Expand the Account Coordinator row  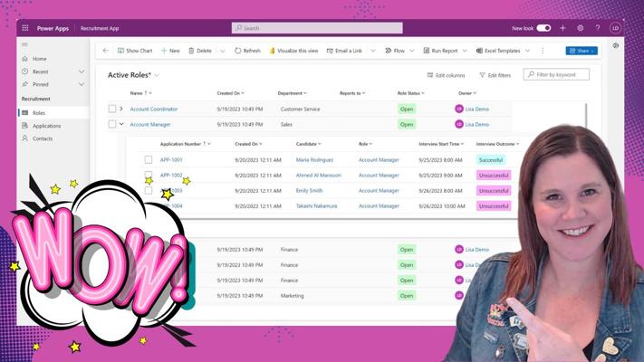[x=121, y=109]
